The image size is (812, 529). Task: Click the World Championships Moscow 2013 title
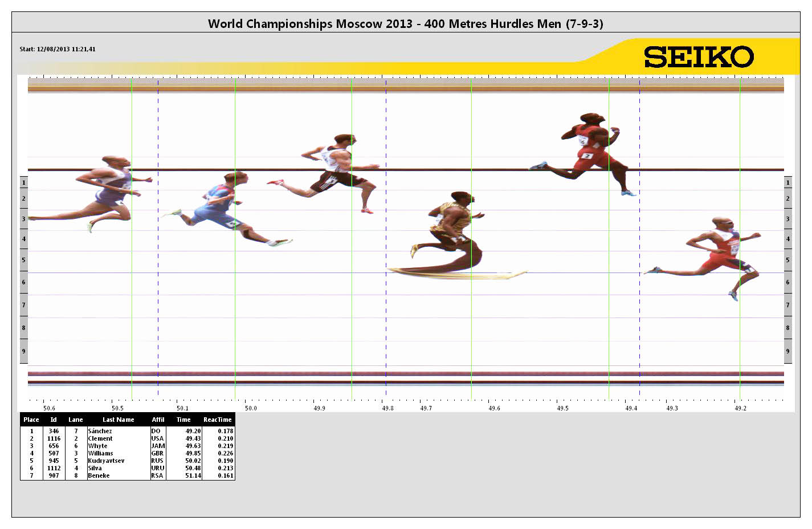point(405,23)
